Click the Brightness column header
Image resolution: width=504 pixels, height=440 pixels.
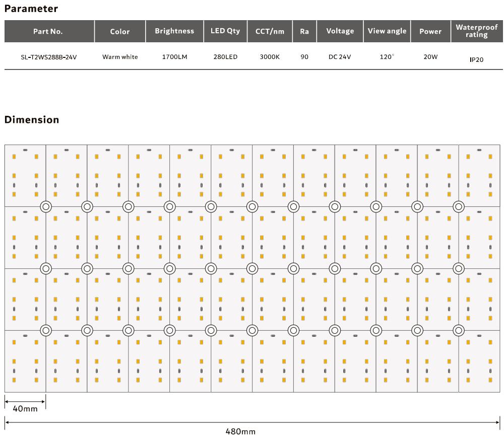pyautogui.click(x=174, y=31)
